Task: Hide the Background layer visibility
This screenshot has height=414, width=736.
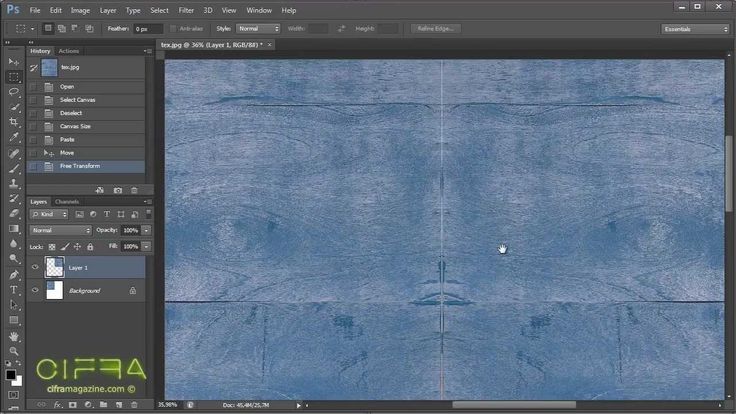Action: click(x=36, y=290)
